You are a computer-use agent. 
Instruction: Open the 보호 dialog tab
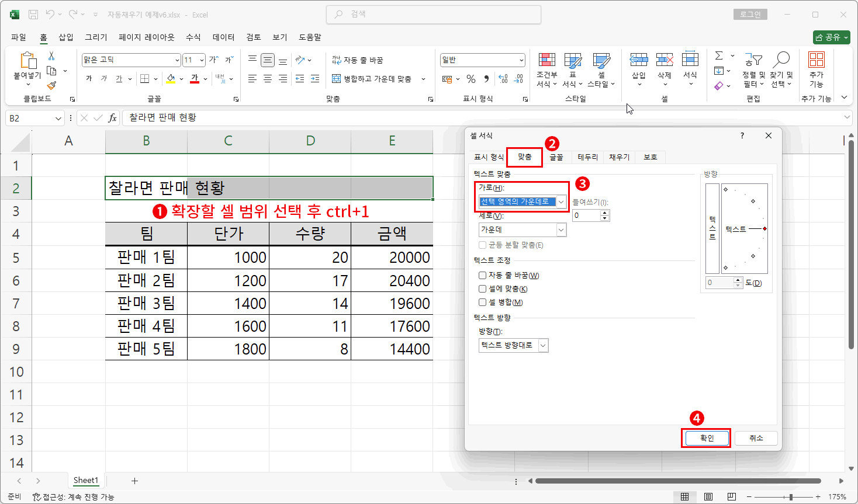[651, 157]
